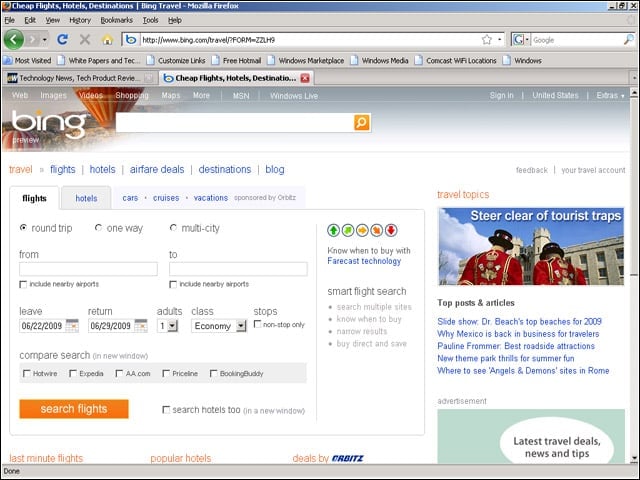
Task: Tick the BookingBuddy compare checkbox
Action: click(x=213, y=373)
